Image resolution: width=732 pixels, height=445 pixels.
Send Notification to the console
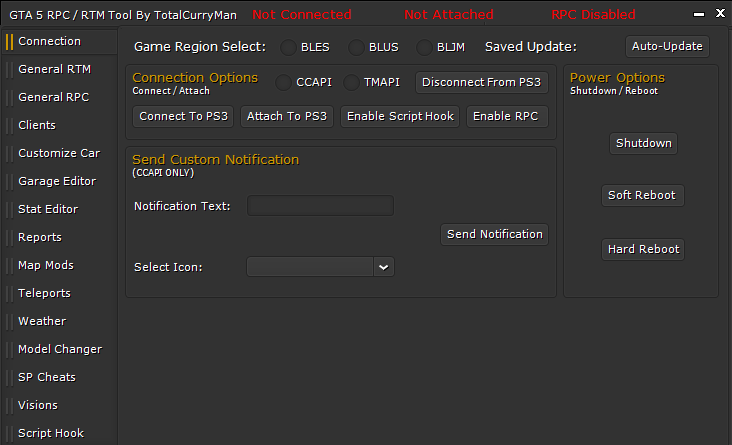494,234
